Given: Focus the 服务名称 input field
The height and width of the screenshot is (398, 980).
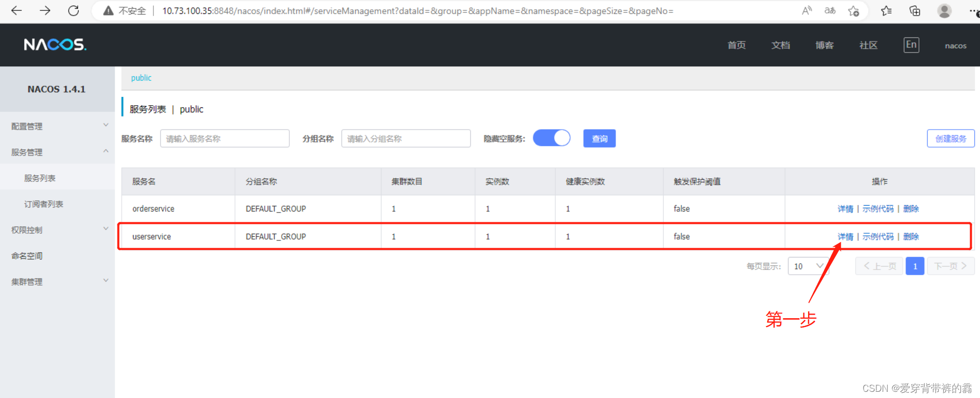Looking at the screenshot, I should pos(225,138).
